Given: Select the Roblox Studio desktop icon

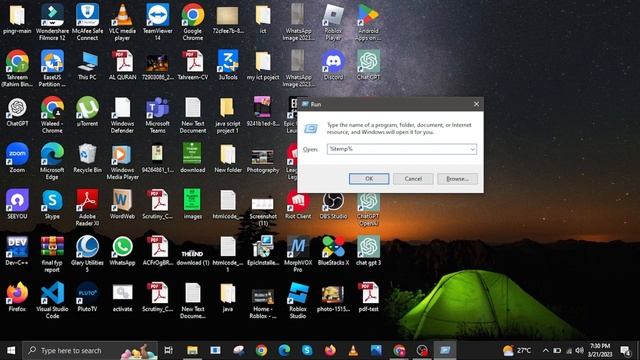Looking at the screenshot, I should coord(298,300).
